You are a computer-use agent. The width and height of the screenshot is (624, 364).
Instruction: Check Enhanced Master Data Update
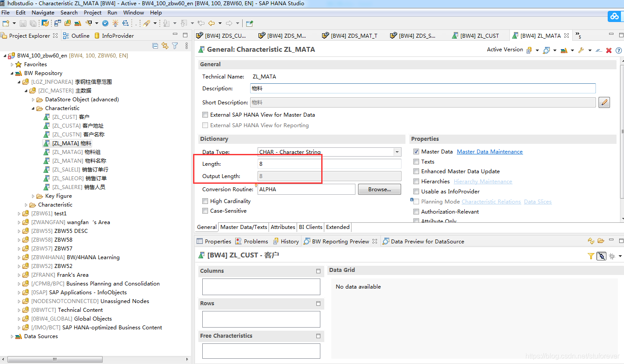pos(416,171)
